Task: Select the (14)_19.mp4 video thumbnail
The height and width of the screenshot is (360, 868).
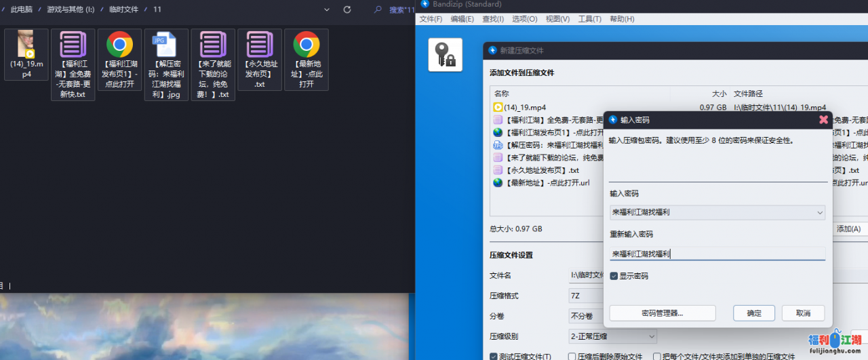Action: coord(26,45)
